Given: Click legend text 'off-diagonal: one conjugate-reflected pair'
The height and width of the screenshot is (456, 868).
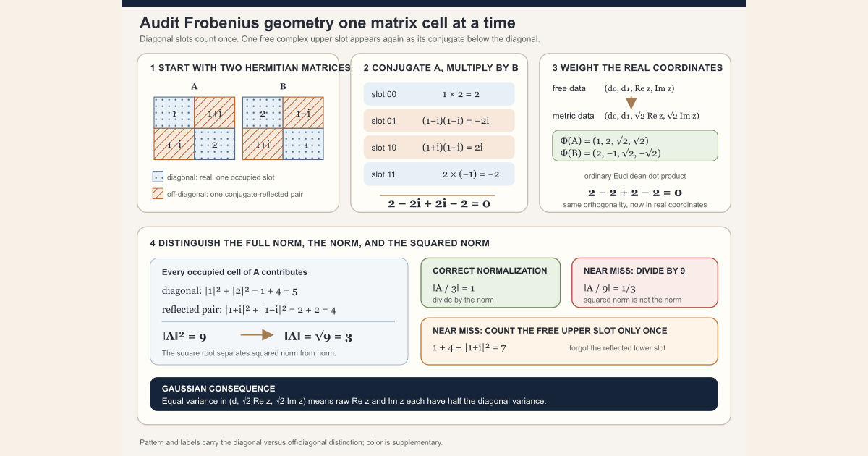Looking at the screenshot, I should (x=235, y=194).
